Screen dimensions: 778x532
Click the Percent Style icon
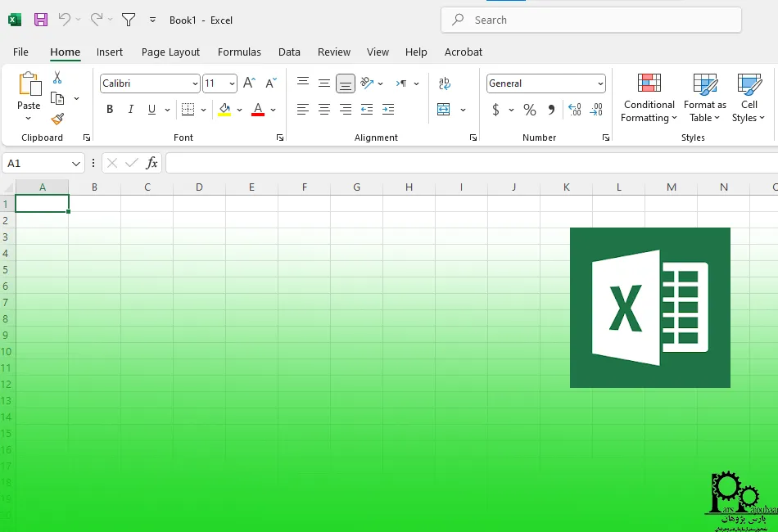[529, 110]
